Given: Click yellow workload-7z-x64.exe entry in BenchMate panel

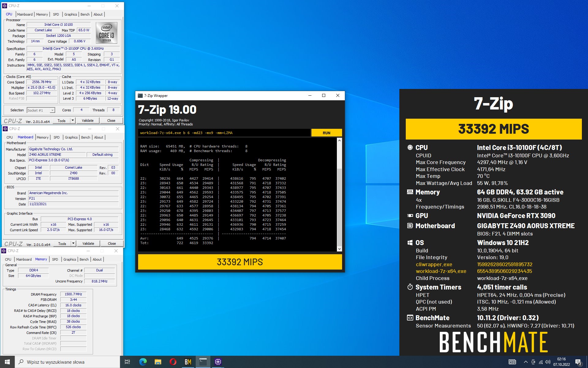Looking at the screenshot, I should 441,271.
